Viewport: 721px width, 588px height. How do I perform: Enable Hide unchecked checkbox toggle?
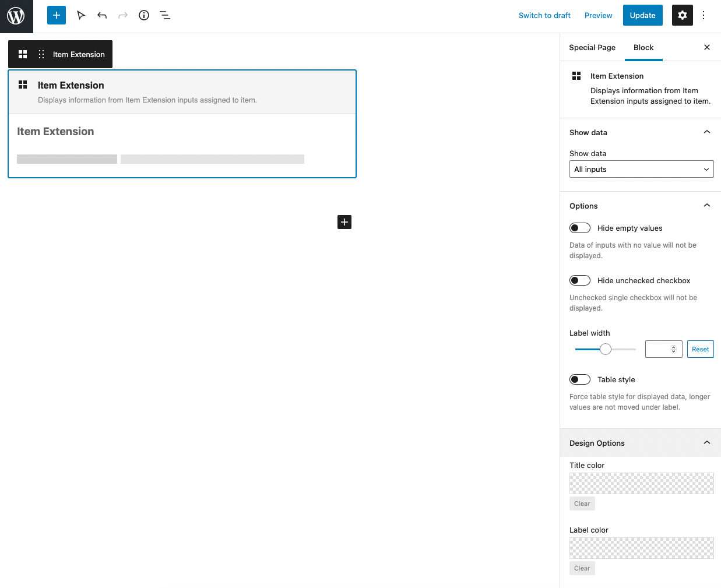coord(580,280)
